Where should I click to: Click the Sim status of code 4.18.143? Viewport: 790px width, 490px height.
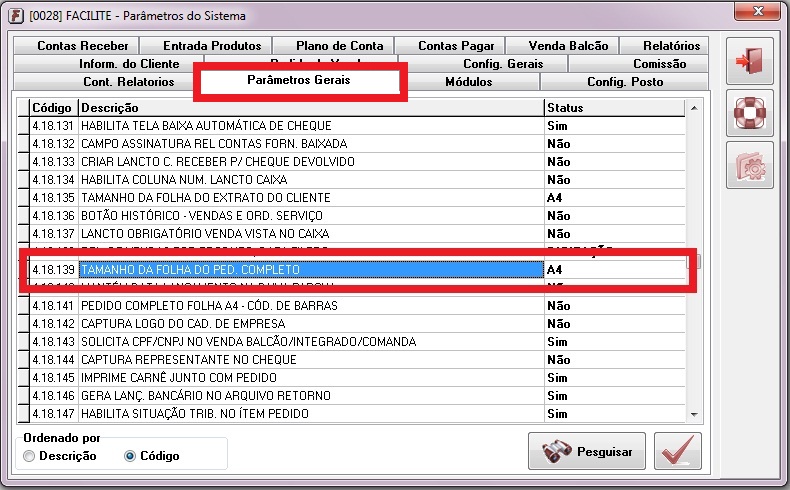(x=615, y=342)
